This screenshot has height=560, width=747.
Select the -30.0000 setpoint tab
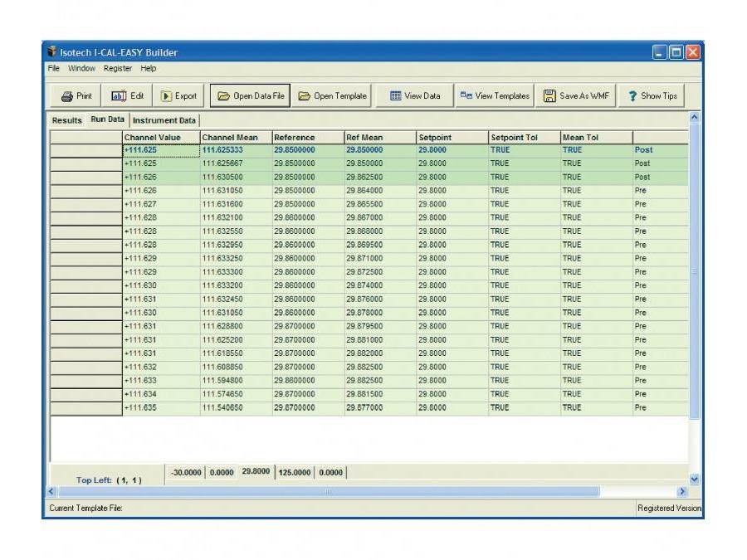pyautogui.click(x=186, y=472)
